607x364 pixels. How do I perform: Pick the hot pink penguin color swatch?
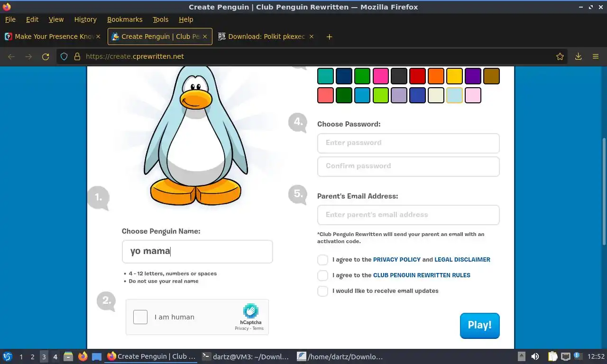[381, 76]
